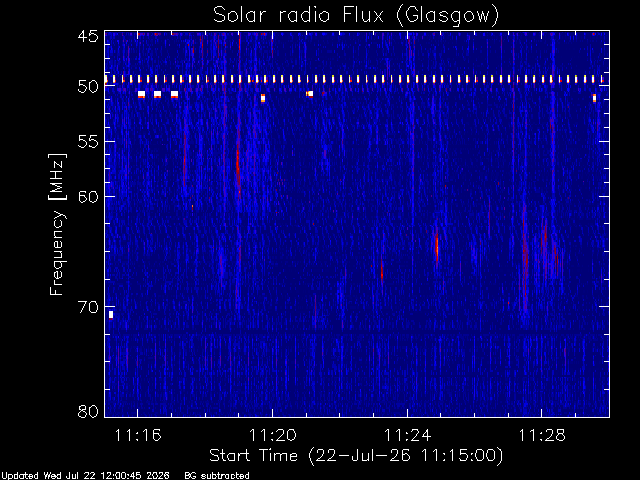The image size is (640, 480).
Task: Click the 11:20 time axis label
Action: pos(273,435)
